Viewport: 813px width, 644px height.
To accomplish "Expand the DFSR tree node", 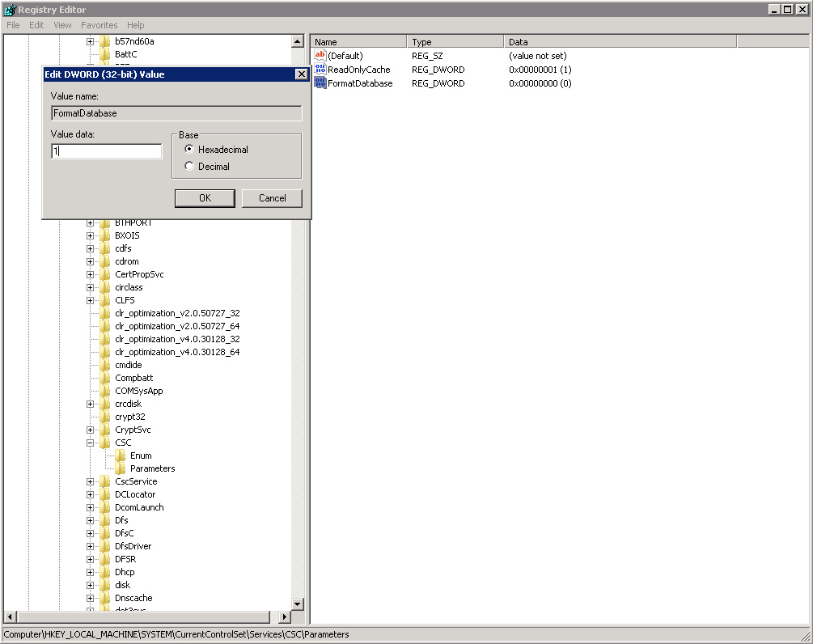I will (x=91, y=560).
